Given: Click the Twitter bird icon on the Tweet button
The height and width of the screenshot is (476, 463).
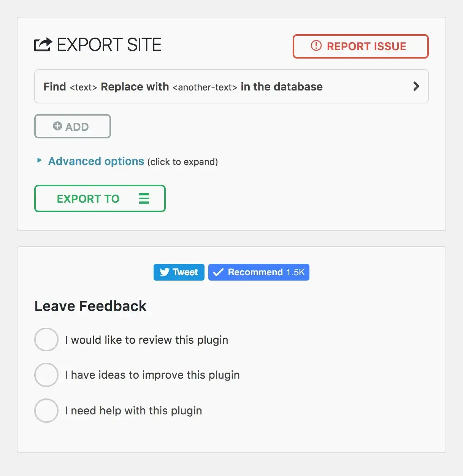Looking at the screenshot, I should [164, 272].
